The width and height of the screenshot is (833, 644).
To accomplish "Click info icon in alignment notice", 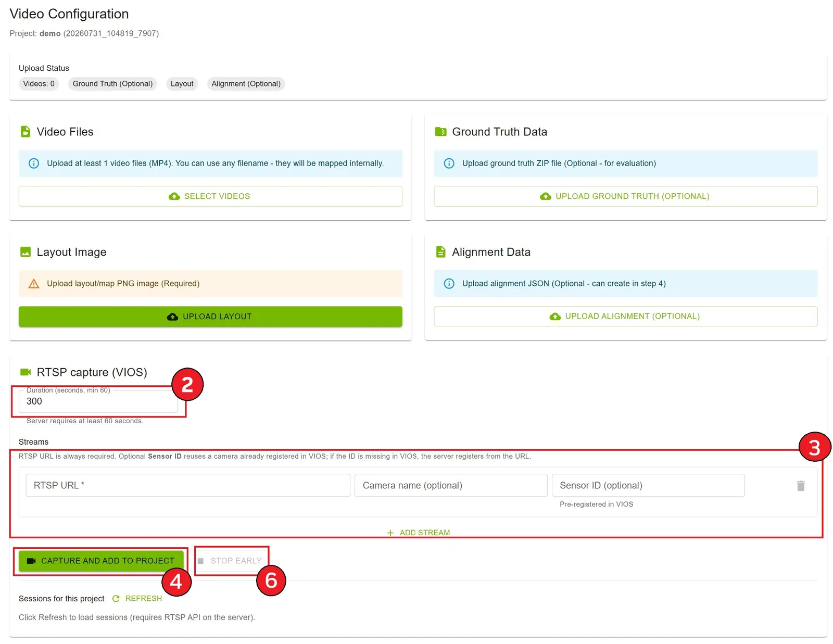I will 449,284.
